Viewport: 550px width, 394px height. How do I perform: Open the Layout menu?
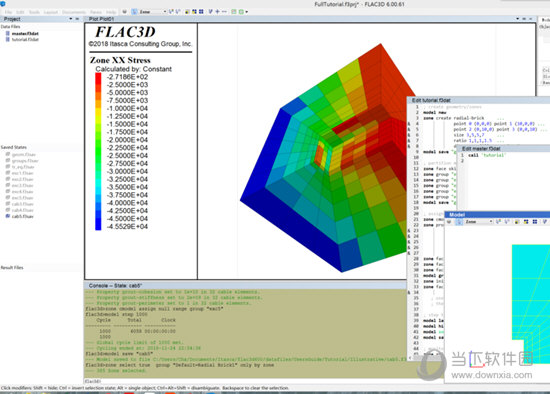51,12
